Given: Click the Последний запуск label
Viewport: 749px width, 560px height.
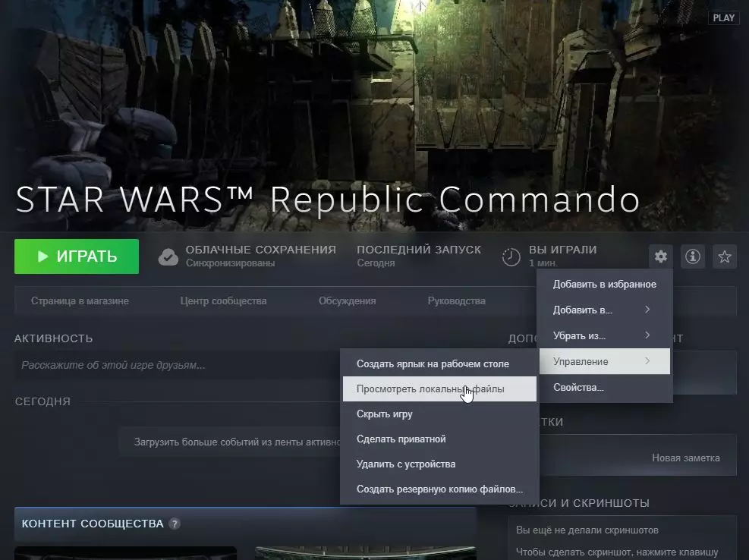Looking at the screenshot, I should [x=419, y=250].
